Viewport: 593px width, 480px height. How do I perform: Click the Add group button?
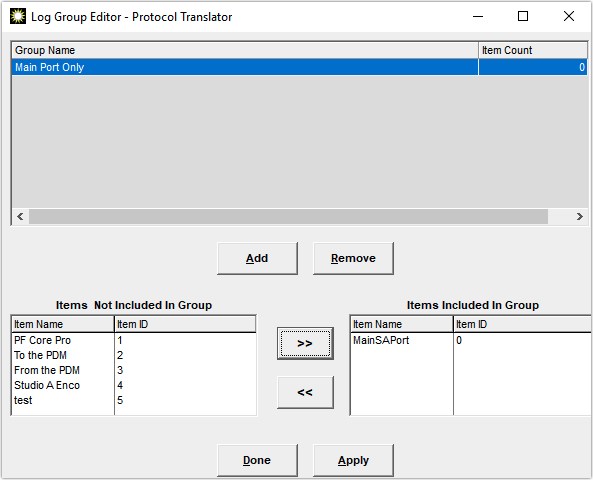pyautogui.click(x=257, y=258)
